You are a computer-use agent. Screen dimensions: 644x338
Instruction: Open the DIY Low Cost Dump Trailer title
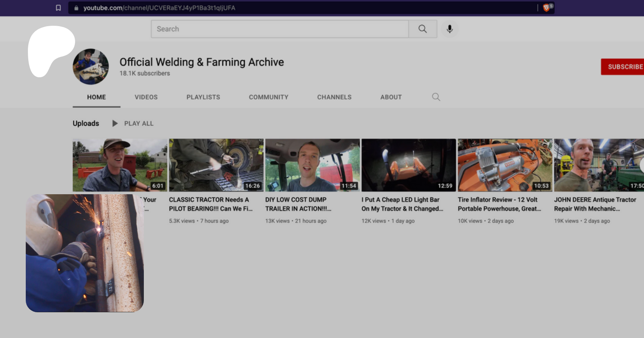[298, 204]
